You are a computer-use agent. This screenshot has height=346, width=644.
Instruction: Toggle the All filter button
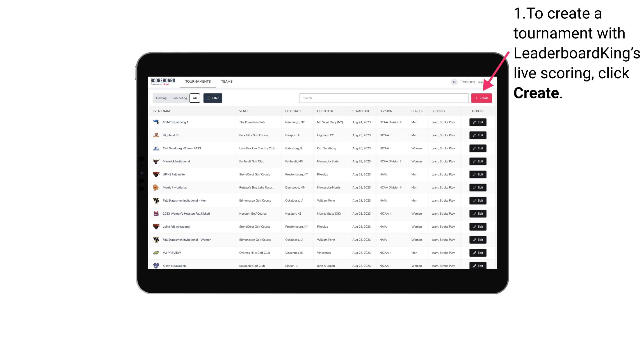(195, 98)
